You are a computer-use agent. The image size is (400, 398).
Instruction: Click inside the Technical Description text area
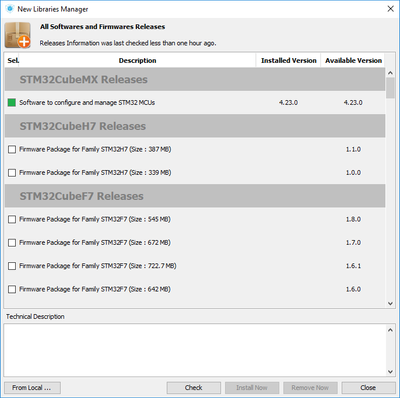click(195, 350)
